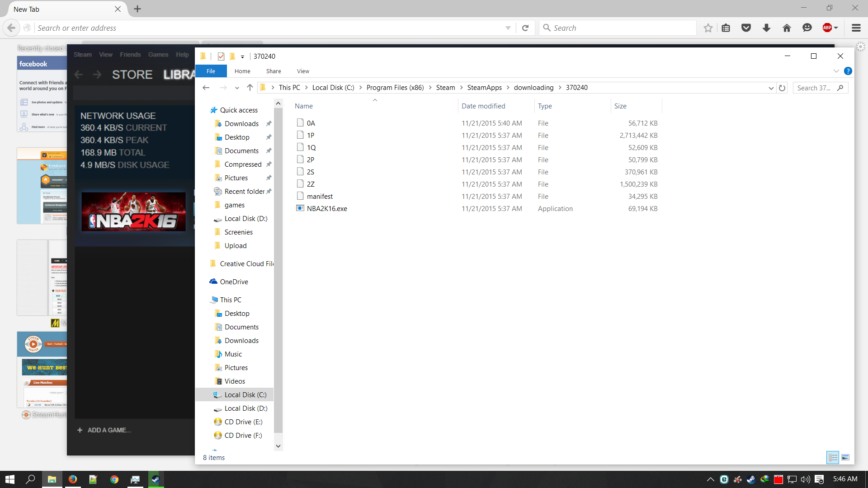Image resolution: width=868 pixels, height=488 pixels.
Task: Show hidden system tray icons
Action: [710, 479]
